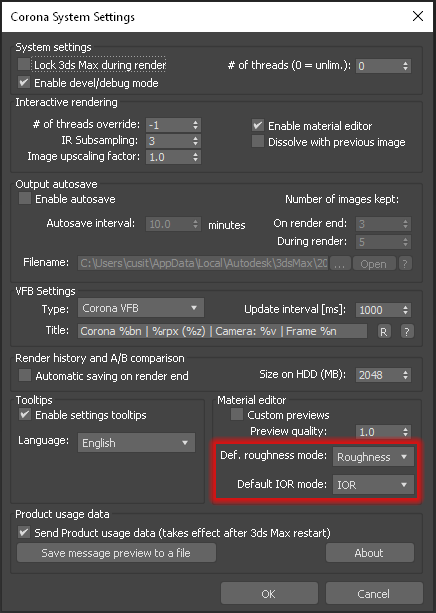Click Size on HDD value field
The width and height of the screenshot is (436, 613).
[378, 375]
